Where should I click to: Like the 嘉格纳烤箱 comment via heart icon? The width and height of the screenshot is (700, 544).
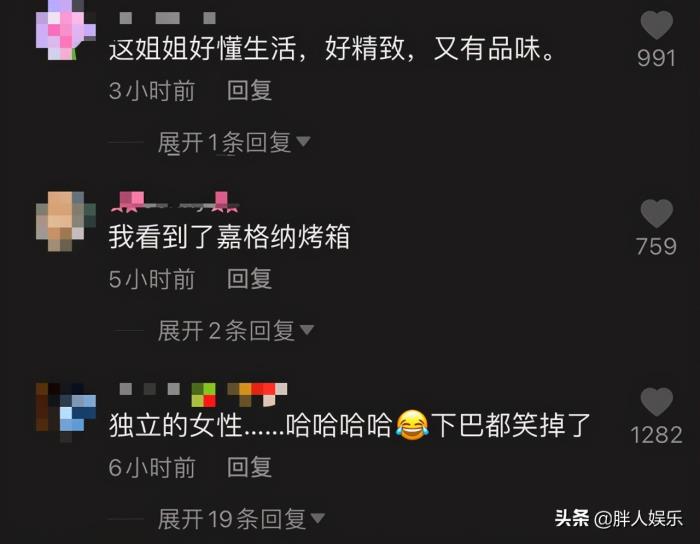656,213
